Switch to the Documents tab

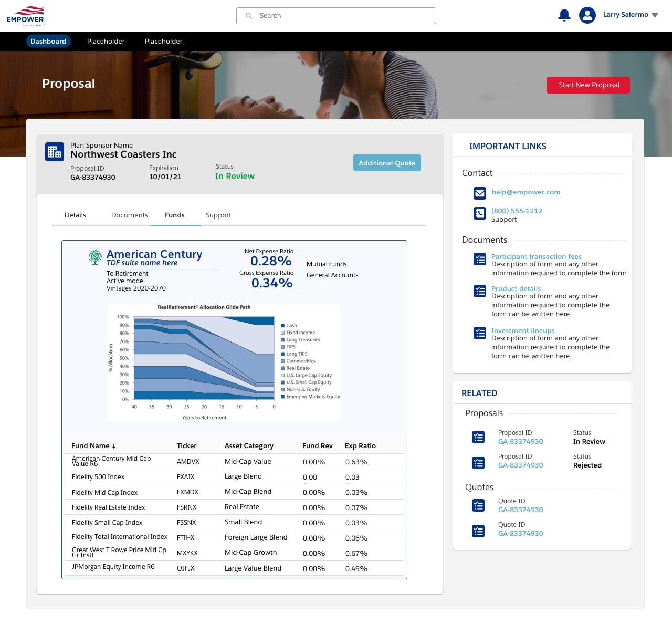(x=130, y=215)
